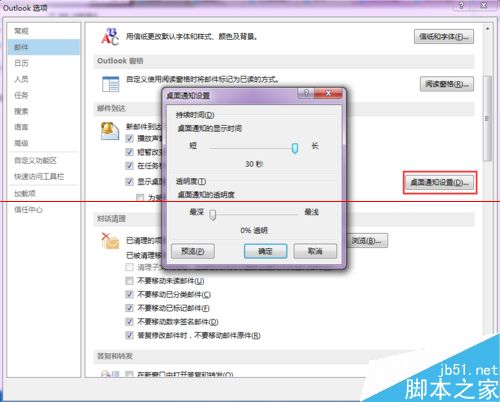Open 自定义功能区 options category
The width and height of the screenshot is (500, 402).
44,161
